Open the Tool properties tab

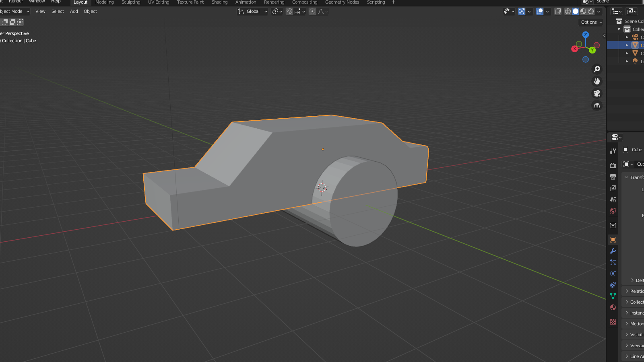click(613, 151)
